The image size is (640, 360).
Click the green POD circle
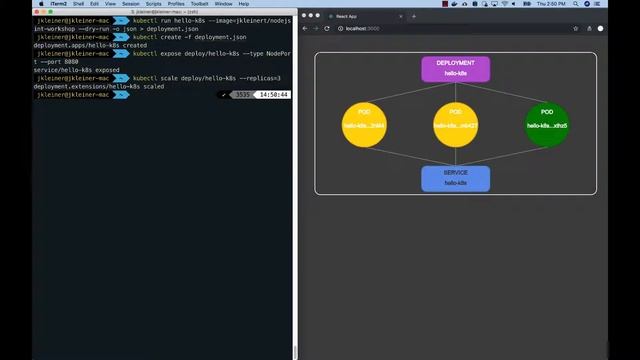547,124
